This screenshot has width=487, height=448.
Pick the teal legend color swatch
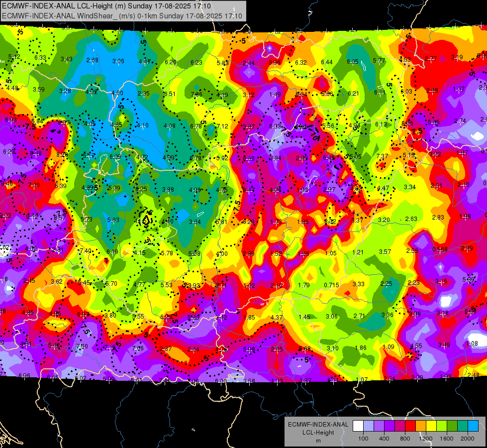[x=463, y=426]
